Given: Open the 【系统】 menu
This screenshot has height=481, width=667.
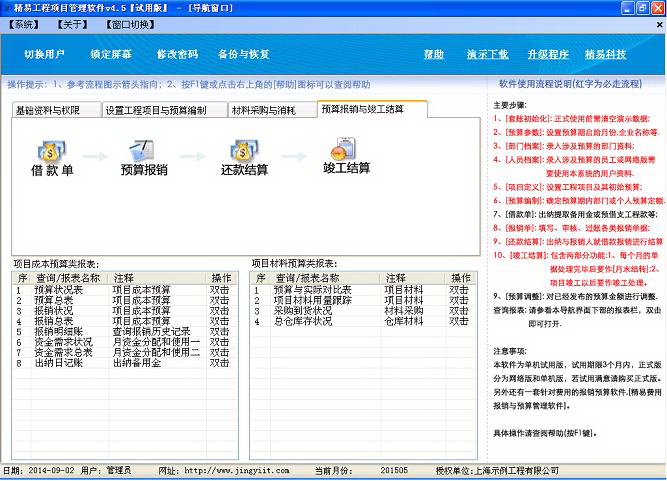Looking at the screenshot, I should click(x=24, y=25).
